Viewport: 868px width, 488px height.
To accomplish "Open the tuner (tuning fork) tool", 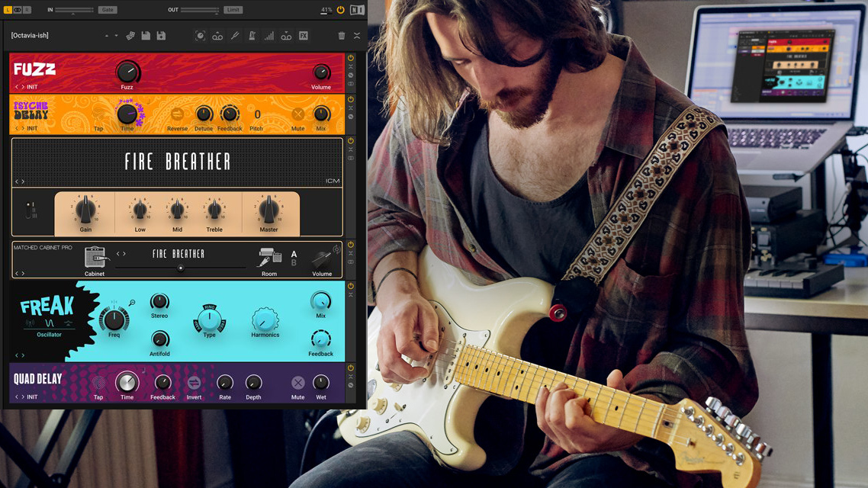I will (235, 36).
